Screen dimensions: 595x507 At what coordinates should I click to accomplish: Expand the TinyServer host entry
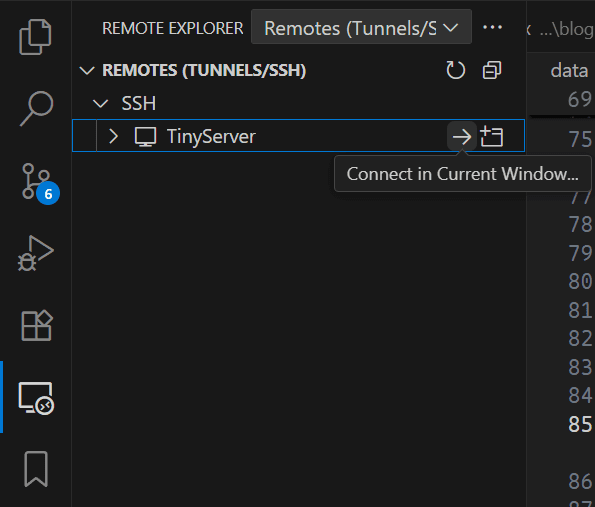(113, 136)
